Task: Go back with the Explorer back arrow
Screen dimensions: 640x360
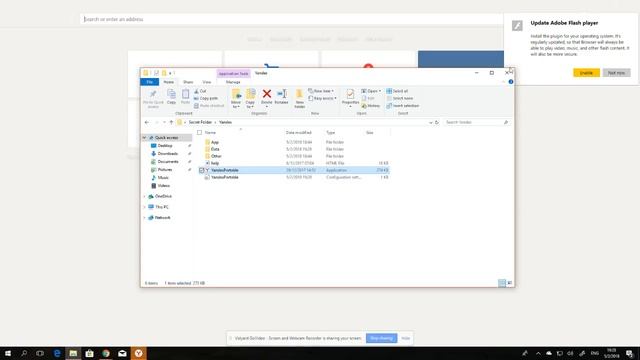Action: 147,122
